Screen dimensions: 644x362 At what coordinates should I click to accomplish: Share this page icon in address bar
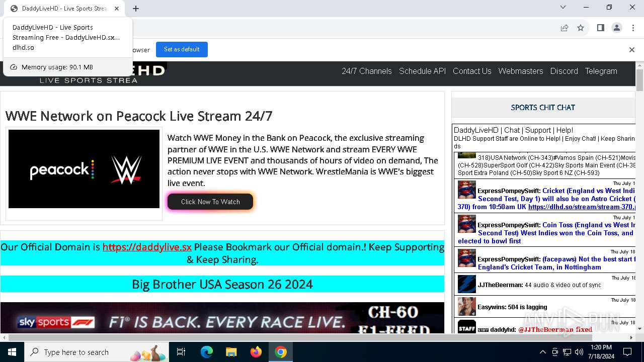565,28
